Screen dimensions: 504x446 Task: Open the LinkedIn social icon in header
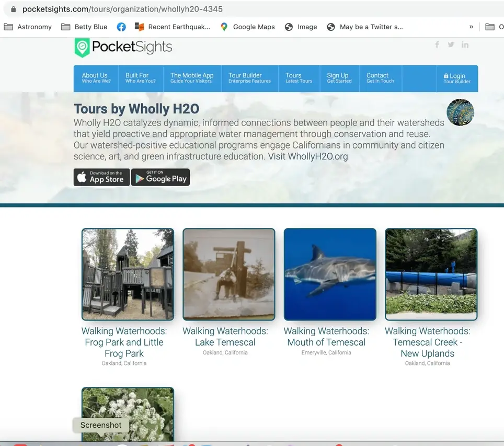click(465, 45)
